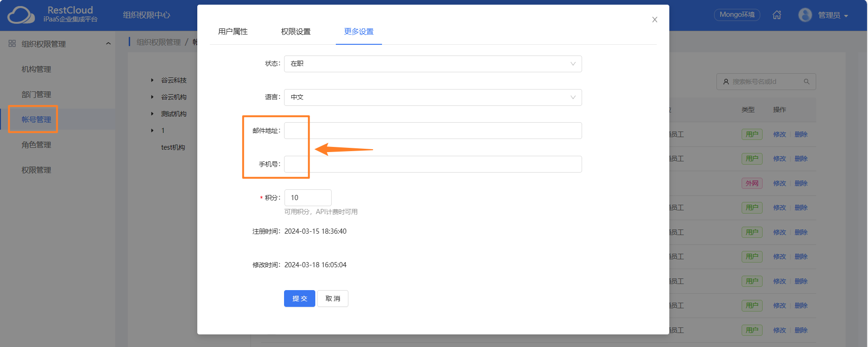Click the 提交 submit button
Screen dimensions: 868x347
pyautogui.click(x=299, y=298)
